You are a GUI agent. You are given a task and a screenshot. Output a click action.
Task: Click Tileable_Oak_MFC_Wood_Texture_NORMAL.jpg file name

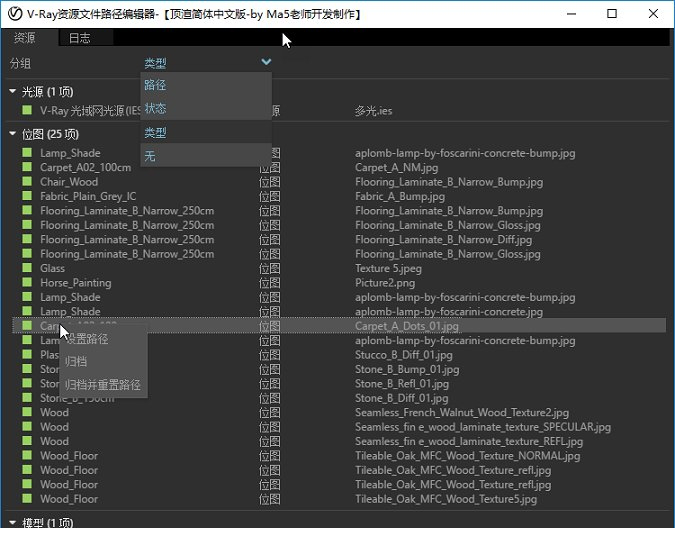[468, 456]
